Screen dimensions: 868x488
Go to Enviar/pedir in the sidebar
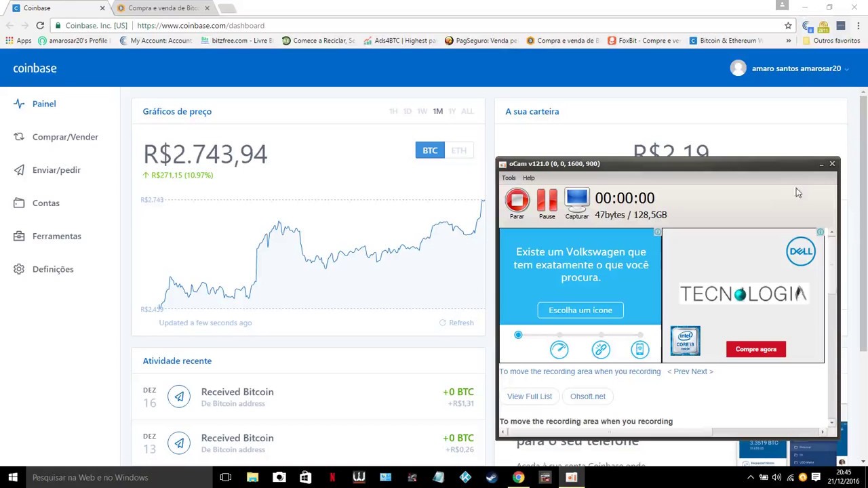point(47,170)
